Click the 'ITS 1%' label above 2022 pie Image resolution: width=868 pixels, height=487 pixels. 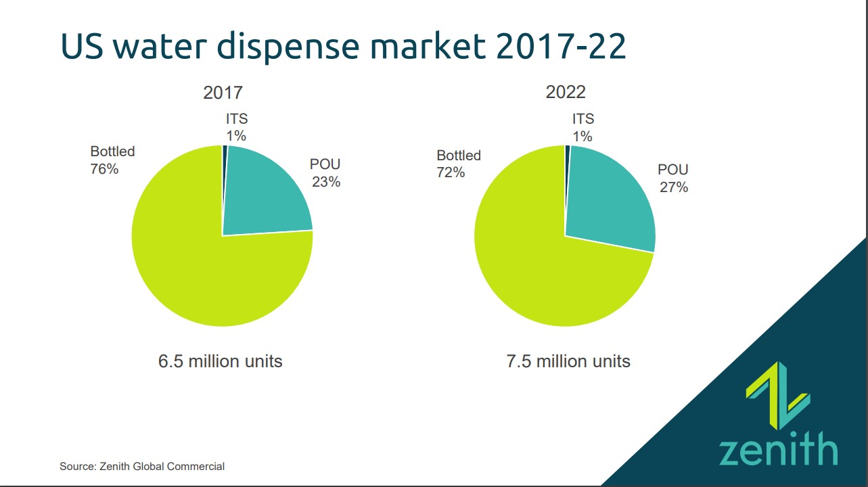coord(583,127)
